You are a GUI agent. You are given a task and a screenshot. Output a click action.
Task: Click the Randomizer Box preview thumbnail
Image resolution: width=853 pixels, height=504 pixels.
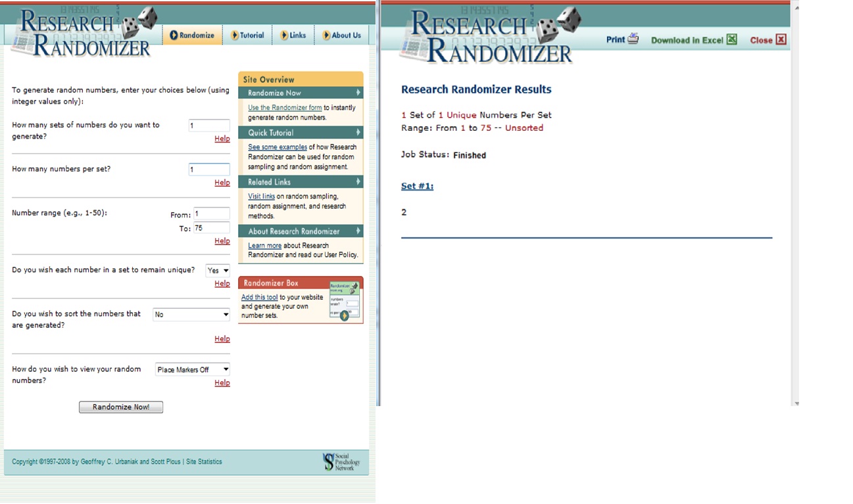click(345, 301)
